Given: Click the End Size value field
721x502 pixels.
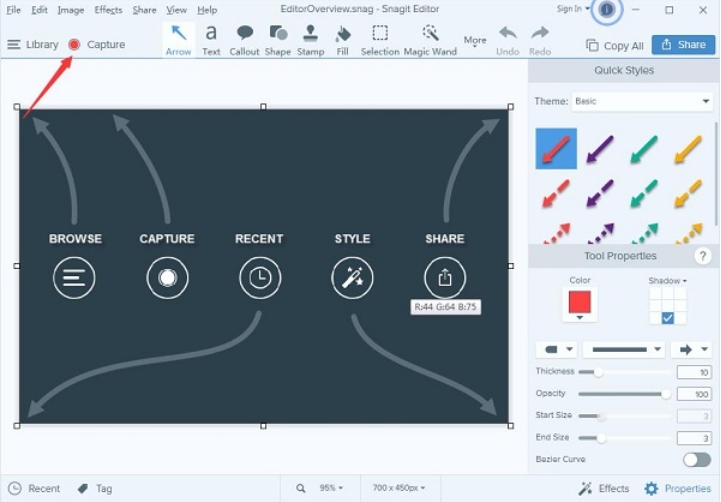Looking at the screenshot, I should click(694, 438).
